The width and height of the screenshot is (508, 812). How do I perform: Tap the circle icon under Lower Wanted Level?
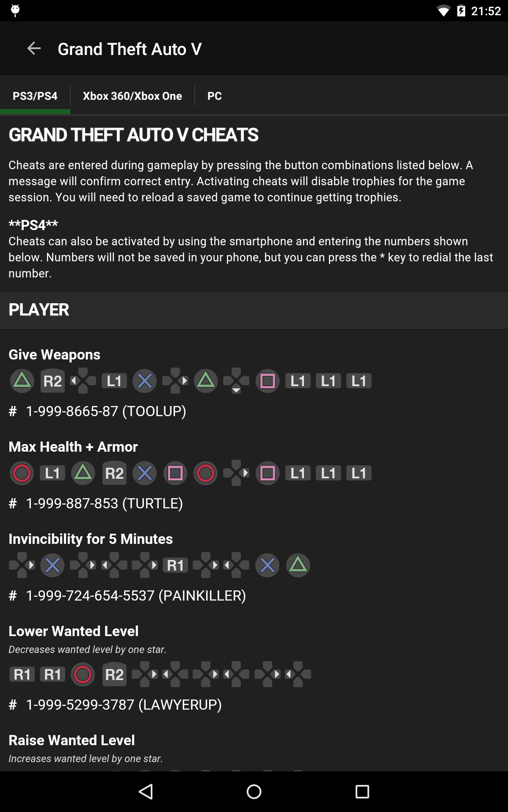point(83,674)
